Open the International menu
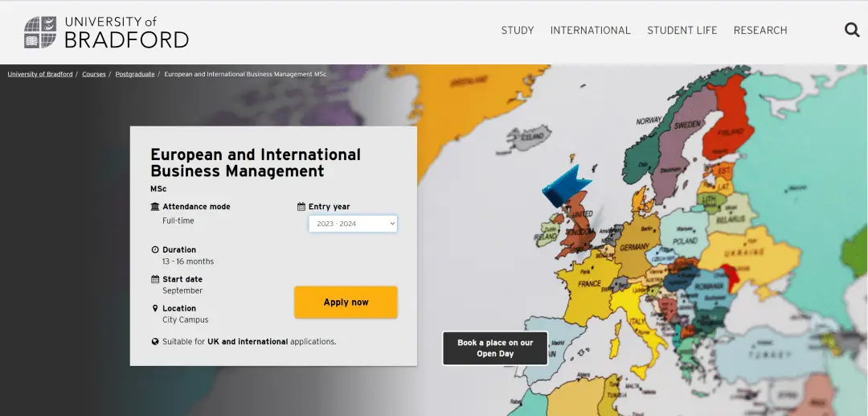Viewport: 868px width, 416px height. point(590,31)
